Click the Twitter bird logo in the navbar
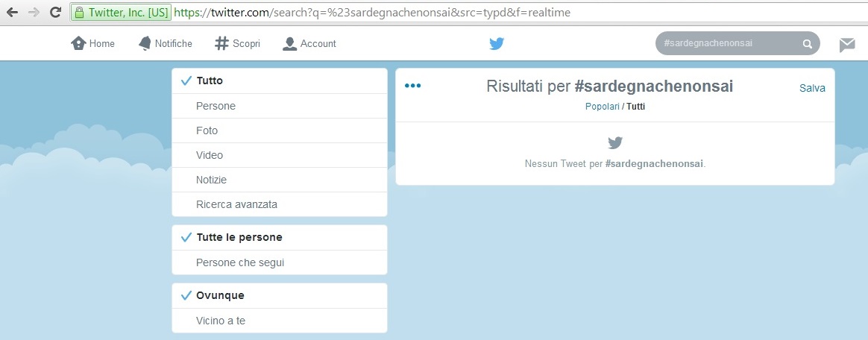 [x=497, y=44]
